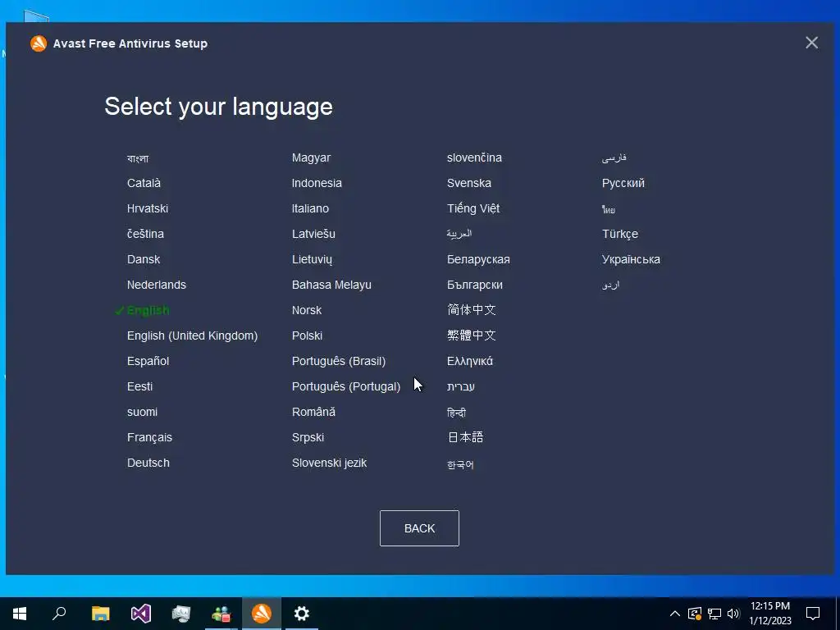Choose Thai (ไทย) language
The height and width of the screenshot is (630, 840).
click(609, 209)
